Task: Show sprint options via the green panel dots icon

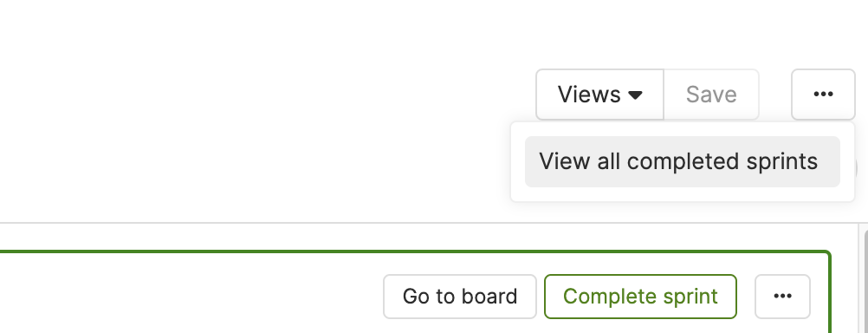Action: [782, 297]
